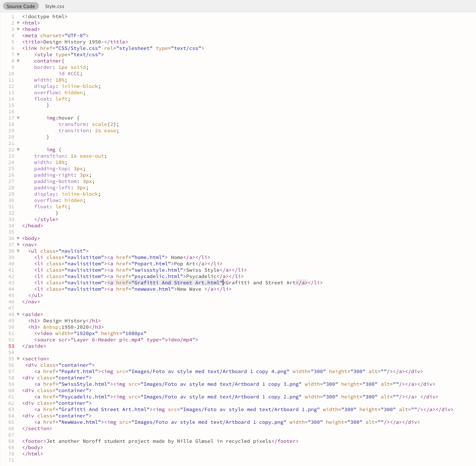The height and width of the screenshot is (466, 476).
Task: Fold the ul navlist block
Action: 18,251
